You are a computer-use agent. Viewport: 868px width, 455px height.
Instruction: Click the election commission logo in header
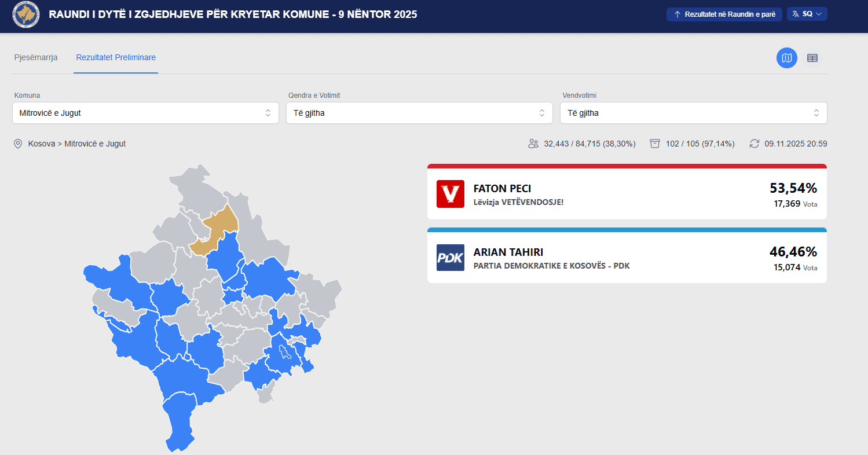[x=26, y=14]
